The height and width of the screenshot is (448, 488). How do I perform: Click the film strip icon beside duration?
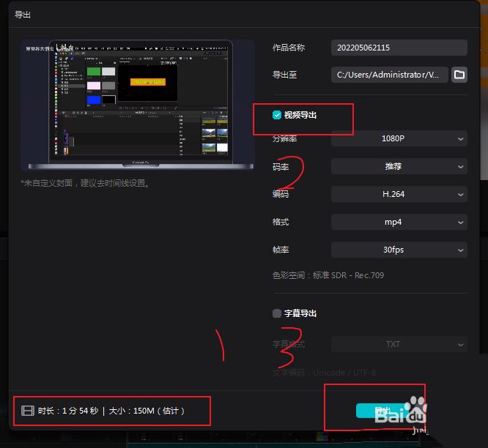point(28,411)
